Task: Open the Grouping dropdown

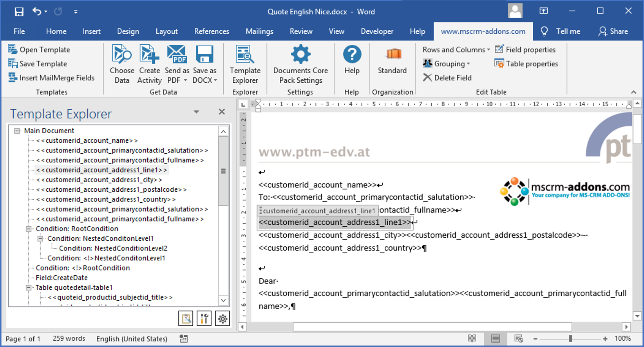Action: (446, 64)
